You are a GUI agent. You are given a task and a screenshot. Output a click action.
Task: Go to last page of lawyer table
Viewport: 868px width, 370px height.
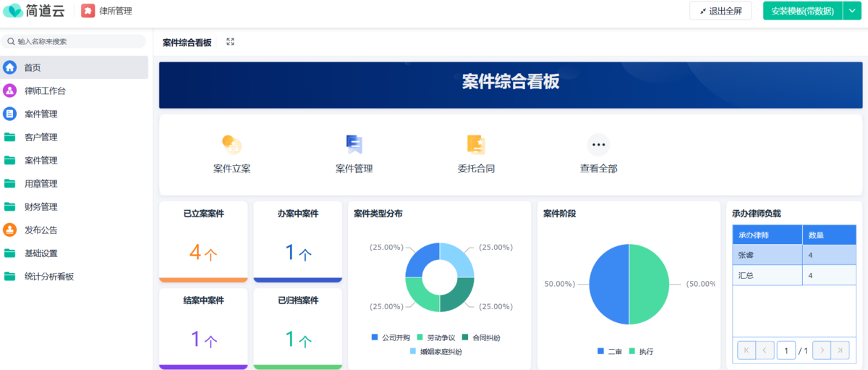pyautogui.click(x=840, y=350)
